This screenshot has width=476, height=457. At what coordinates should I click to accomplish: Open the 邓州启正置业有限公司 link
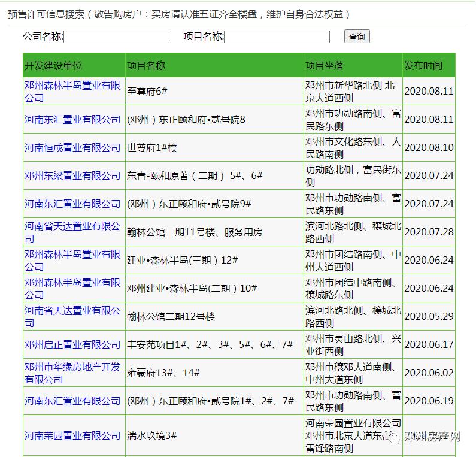pos(72,344)
